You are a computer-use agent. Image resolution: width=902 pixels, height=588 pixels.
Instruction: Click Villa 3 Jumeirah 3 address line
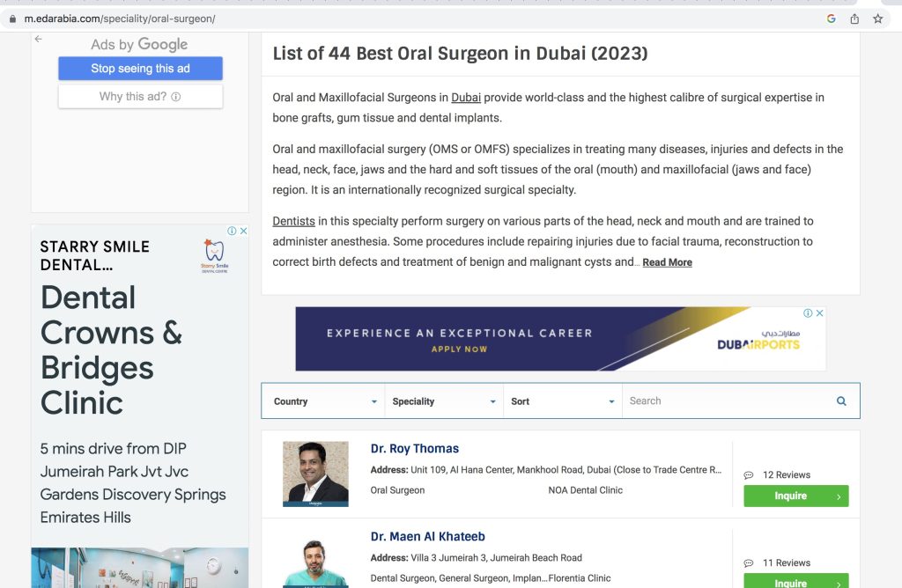point(477,557)
